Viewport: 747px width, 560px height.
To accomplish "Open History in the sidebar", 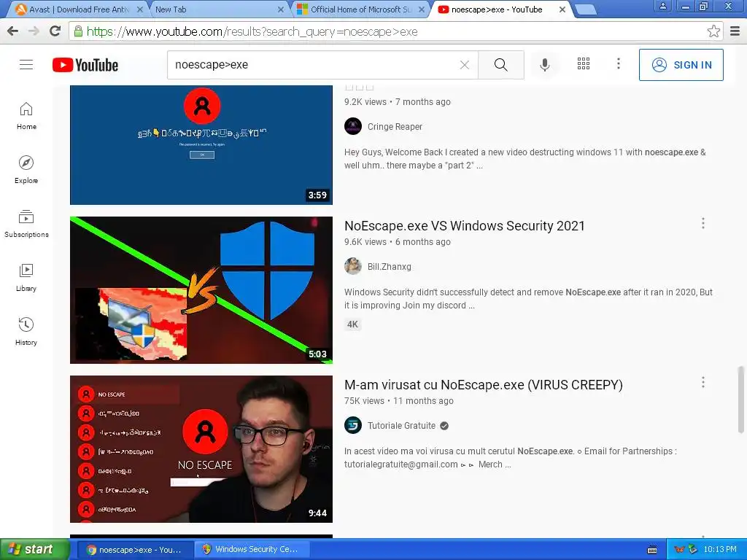I will tap(26, 332).
